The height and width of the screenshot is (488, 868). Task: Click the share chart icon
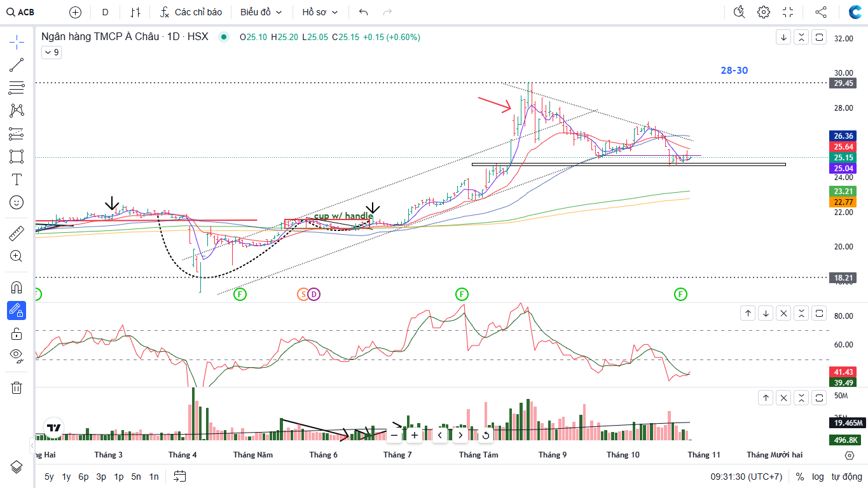[x=821, y=12]
